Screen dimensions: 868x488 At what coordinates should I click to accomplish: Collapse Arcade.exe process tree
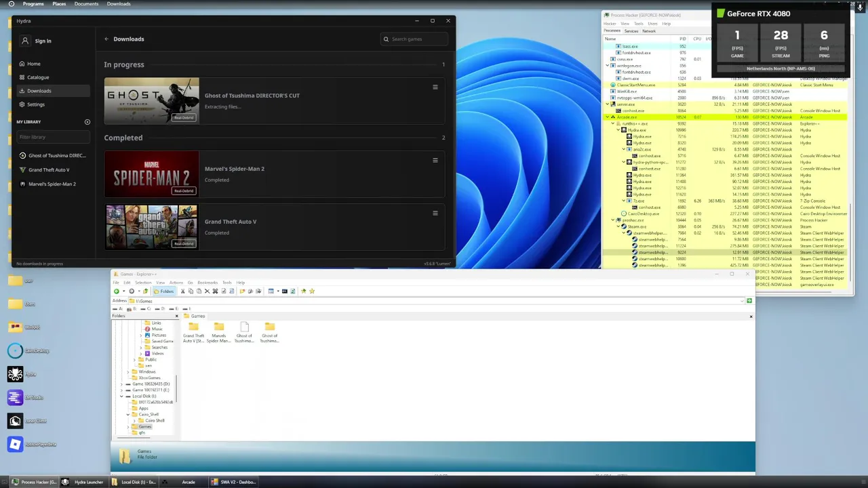tap(607, 117)
